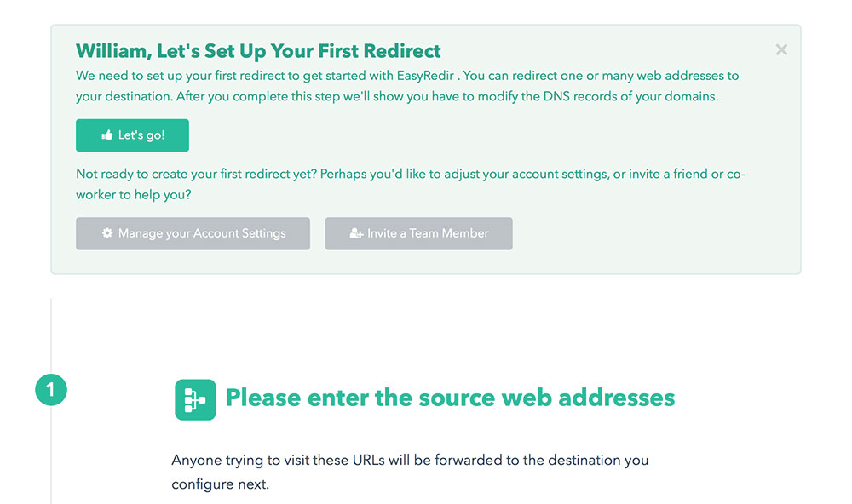Click the step 1 number badge
852x504 pixels.
click(50, 390)
